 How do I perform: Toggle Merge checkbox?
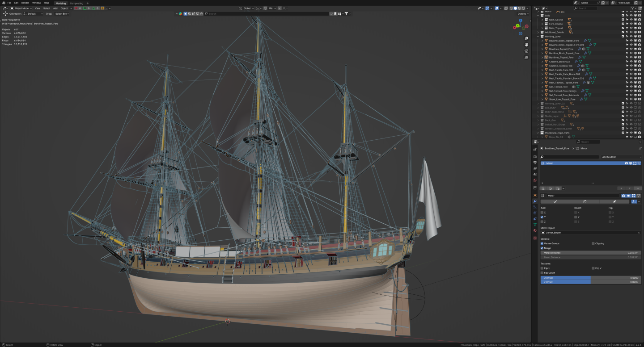point(542,248)
